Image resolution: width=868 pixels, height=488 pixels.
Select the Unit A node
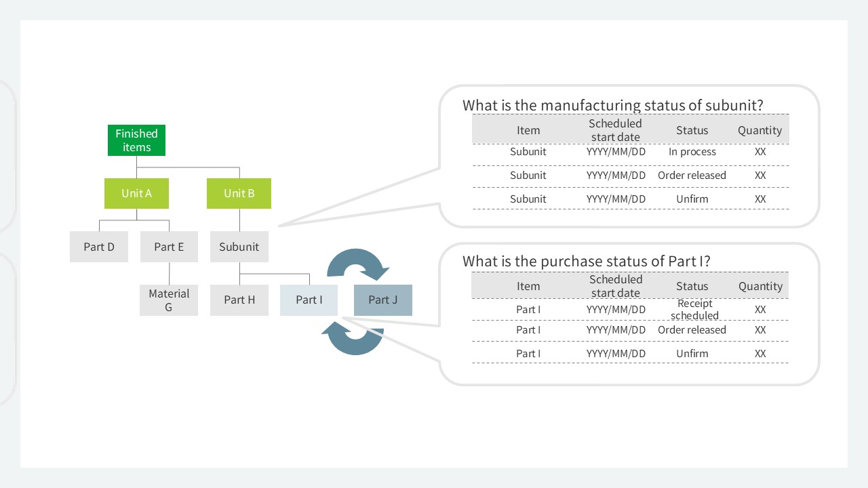click(x=136, y=193)
